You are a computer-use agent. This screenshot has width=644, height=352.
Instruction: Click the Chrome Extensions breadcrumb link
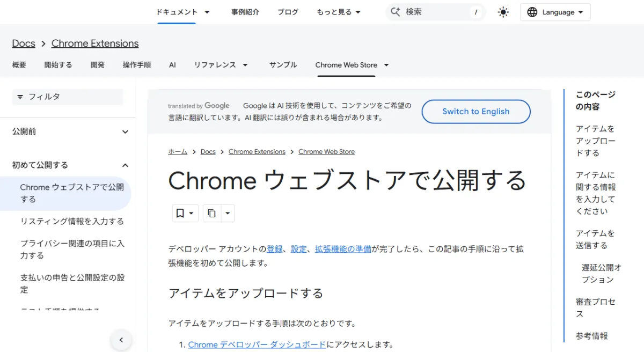tap(257, 152)
